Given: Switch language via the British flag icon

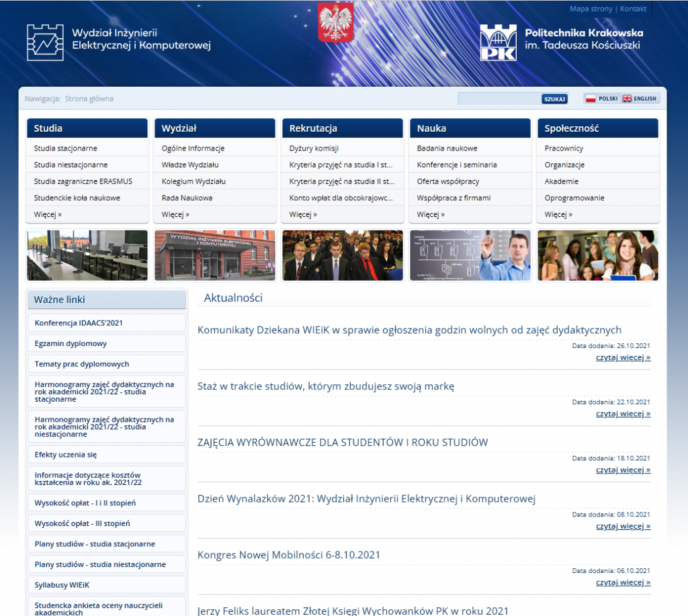Looking at the screenshot, I should pos(627,99).
